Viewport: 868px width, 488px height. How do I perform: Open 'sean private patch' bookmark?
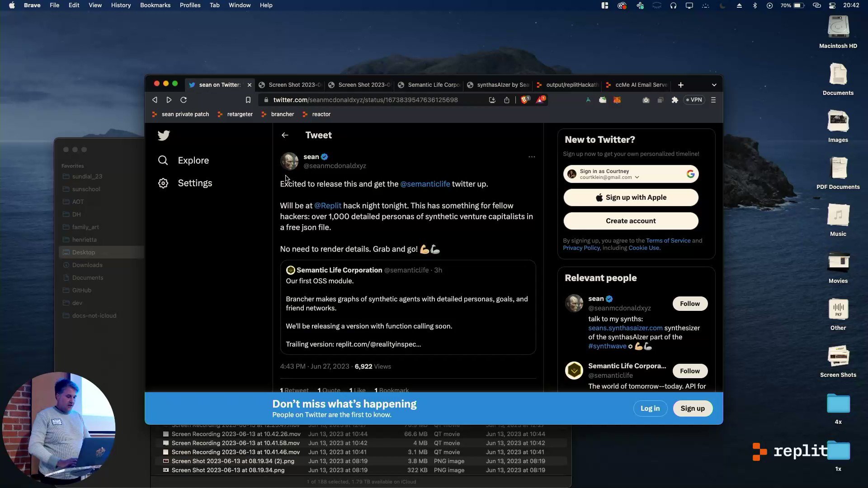180,114
